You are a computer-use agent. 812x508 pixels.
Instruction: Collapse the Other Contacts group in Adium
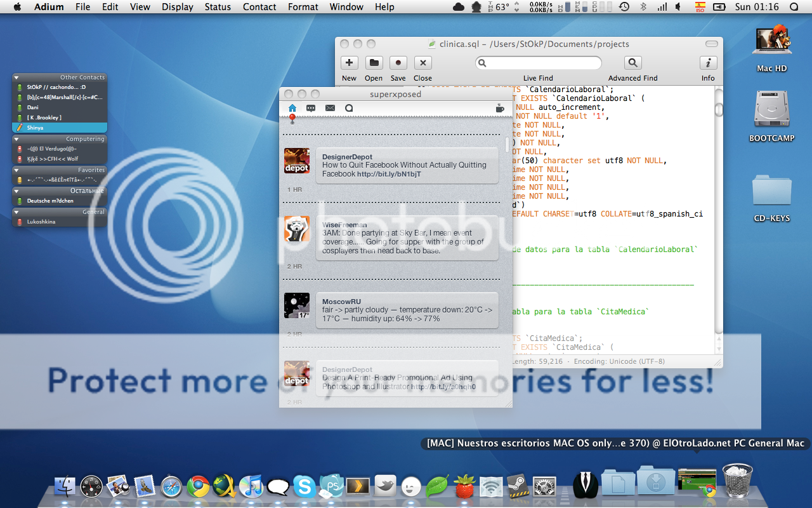coord(16,77)
